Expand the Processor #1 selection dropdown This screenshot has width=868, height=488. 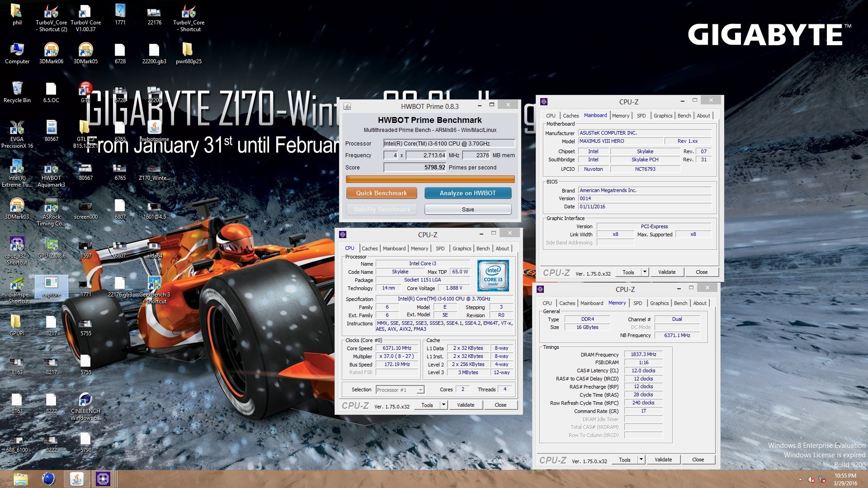[420, 390]
